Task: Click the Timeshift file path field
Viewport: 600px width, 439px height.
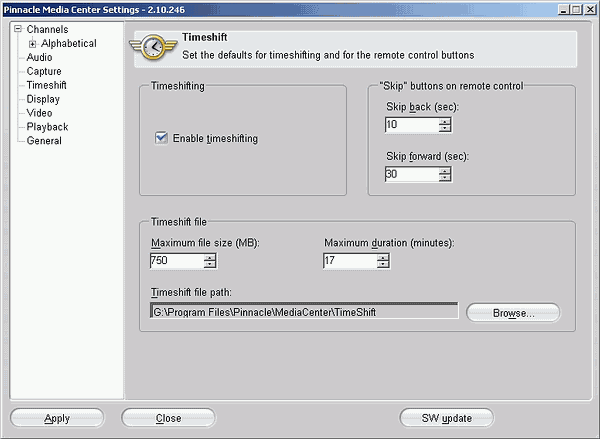Action: pyautogui.click(x=304, y=311)
